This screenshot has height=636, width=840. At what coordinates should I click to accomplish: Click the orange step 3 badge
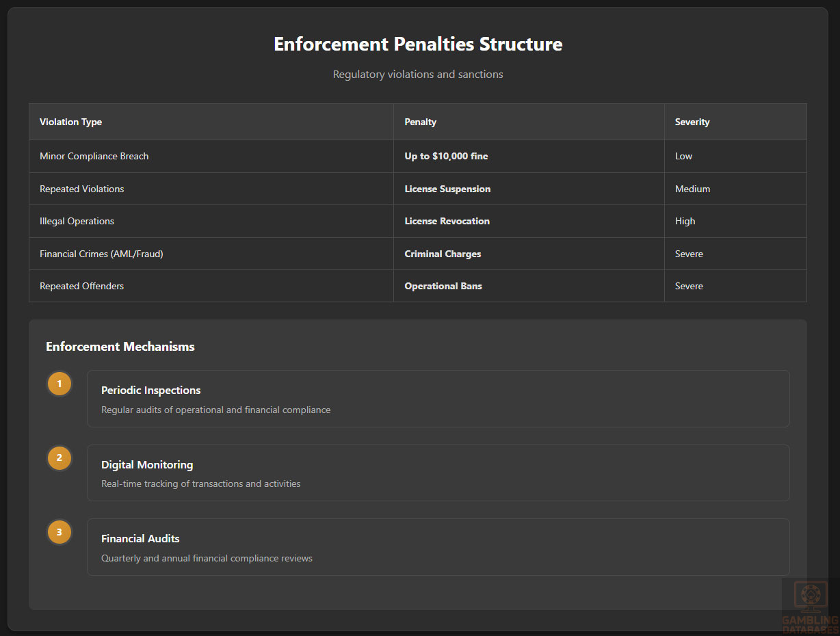pyautogui.click(x=60, y=532)
